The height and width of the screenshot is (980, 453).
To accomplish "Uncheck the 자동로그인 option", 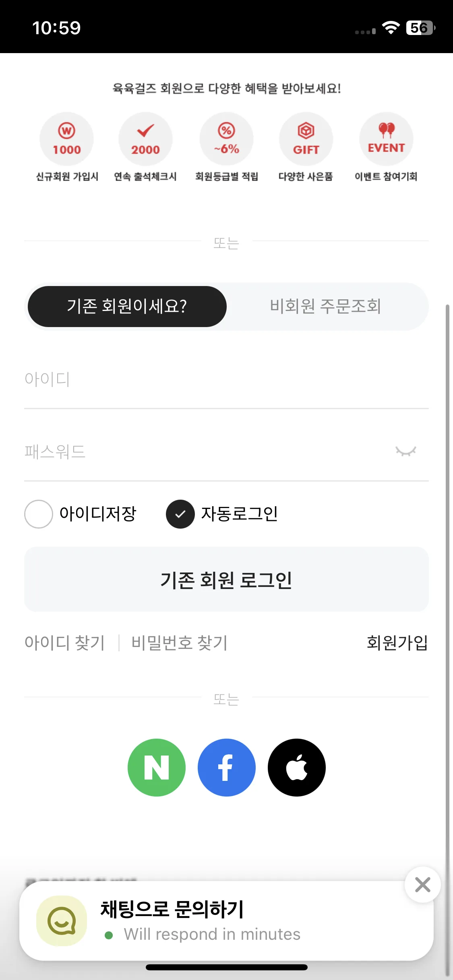I will pyautogui.click(x=180, y=514).
